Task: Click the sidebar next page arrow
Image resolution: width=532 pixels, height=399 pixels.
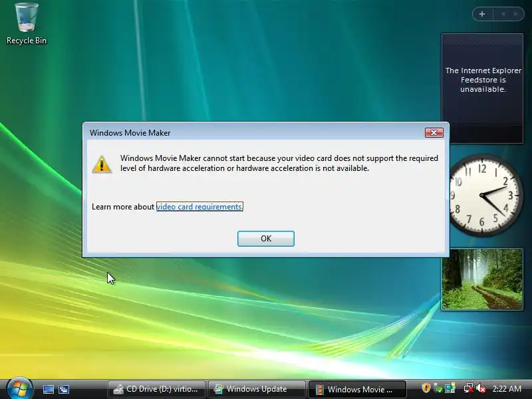Action: 516,14
